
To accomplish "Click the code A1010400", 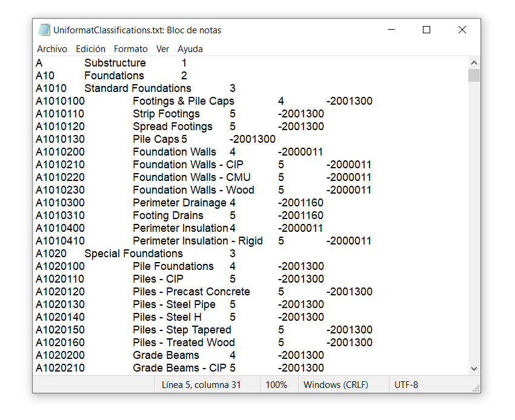I will (x=60, y=228).
